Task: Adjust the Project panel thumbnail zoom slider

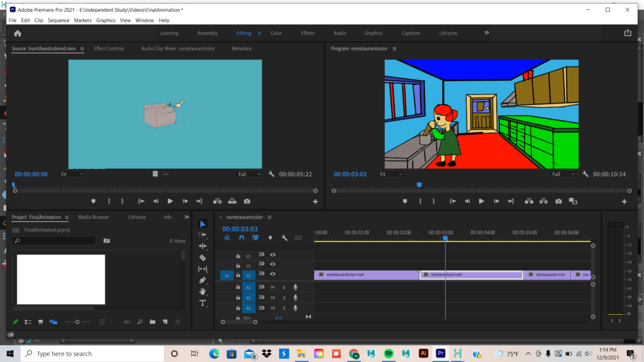Action: click(78, 322)
